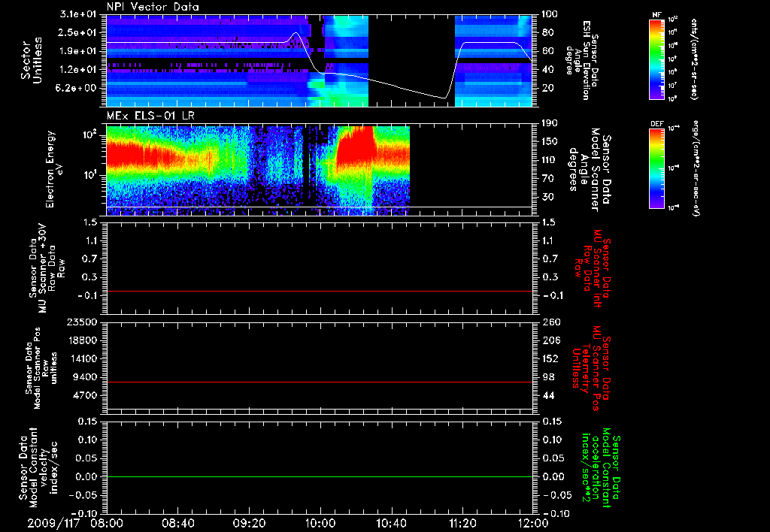Screen dimensions: 770x532
Task: Click the "190" scanner angle tick value
Action: 551,123
